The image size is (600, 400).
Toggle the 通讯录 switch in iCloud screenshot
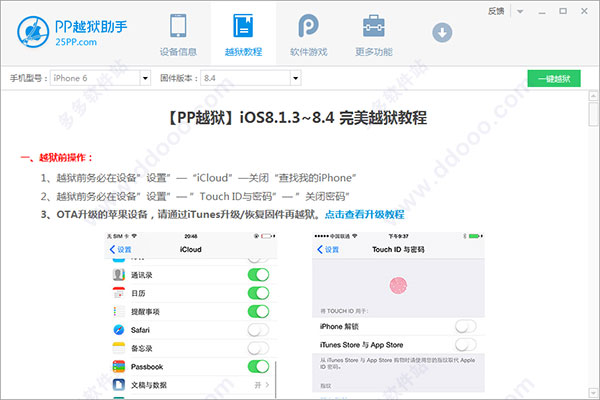click(258, 275)
